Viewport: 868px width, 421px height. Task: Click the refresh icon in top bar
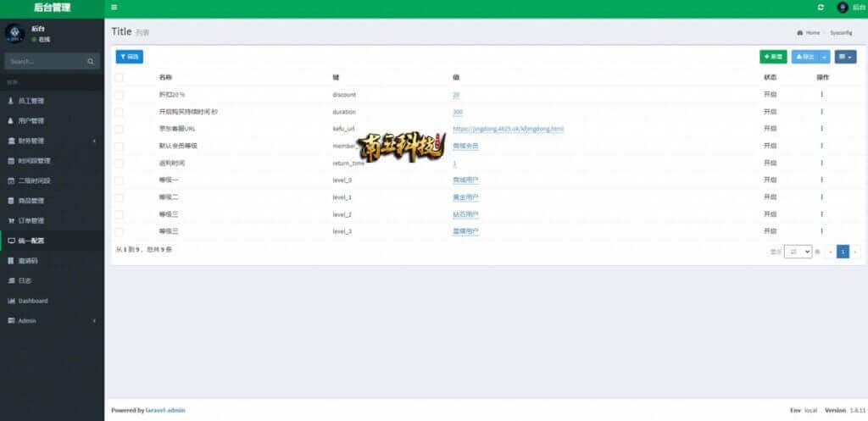pyautogui.click(x=821, y=8)
